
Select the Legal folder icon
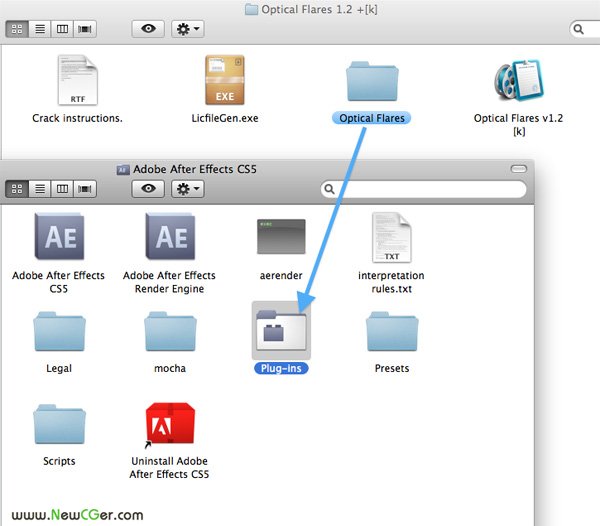[59, 331]
